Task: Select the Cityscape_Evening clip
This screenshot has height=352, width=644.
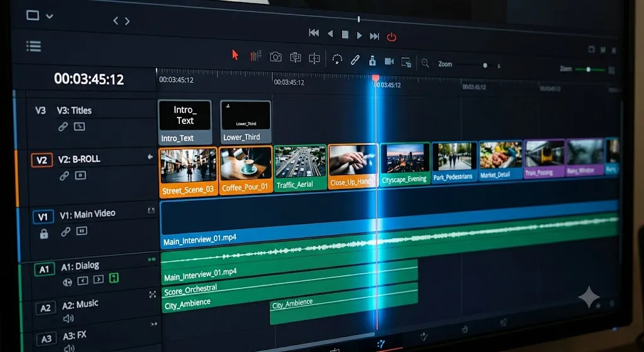Action: pyautogui.click(x=404, y=164)
